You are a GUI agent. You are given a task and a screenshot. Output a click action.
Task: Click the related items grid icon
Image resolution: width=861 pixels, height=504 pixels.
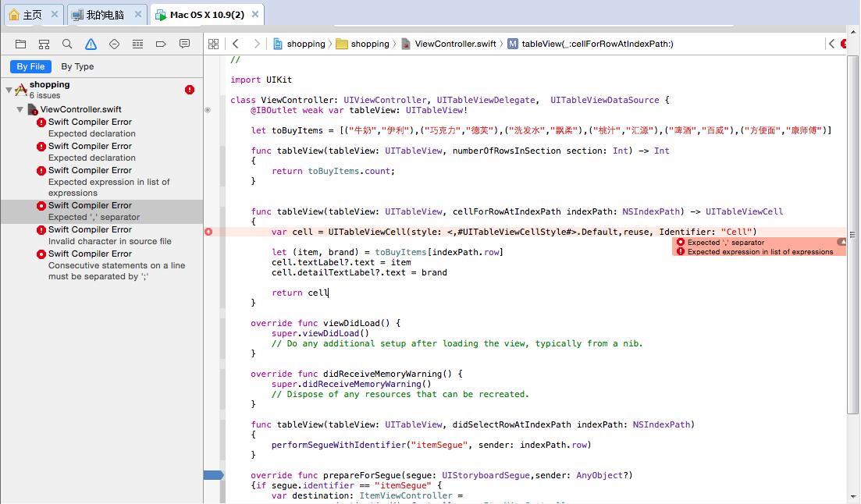[x=214, y=44]
